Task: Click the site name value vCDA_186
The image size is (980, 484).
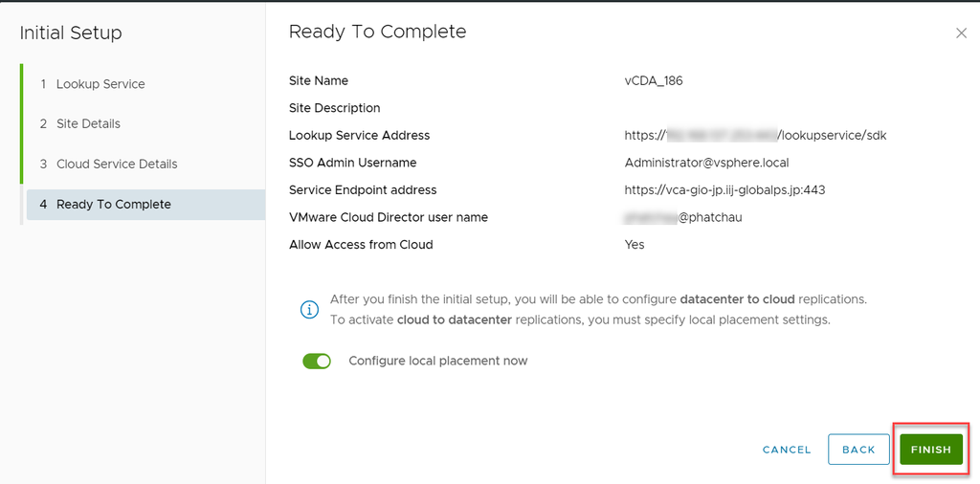Action: 654,81
